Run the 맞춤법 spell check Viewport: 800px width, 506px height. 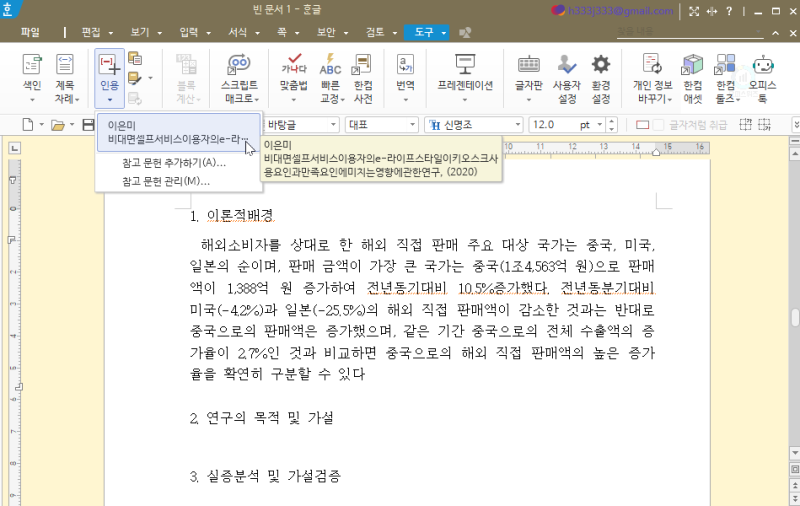click(294, 78)
